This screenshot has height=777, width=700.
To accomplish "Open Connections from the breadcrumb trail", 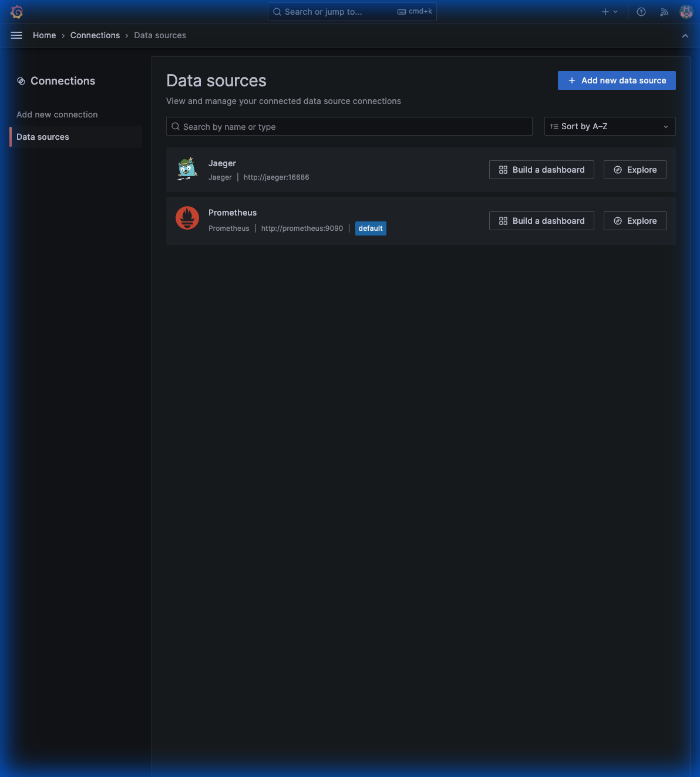I will (95, 35).
